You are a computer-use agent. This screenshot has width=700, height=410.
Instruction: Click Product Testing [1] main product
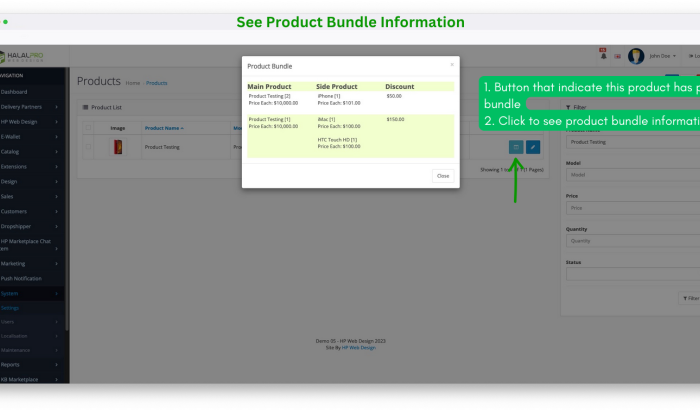click(269, 119)
